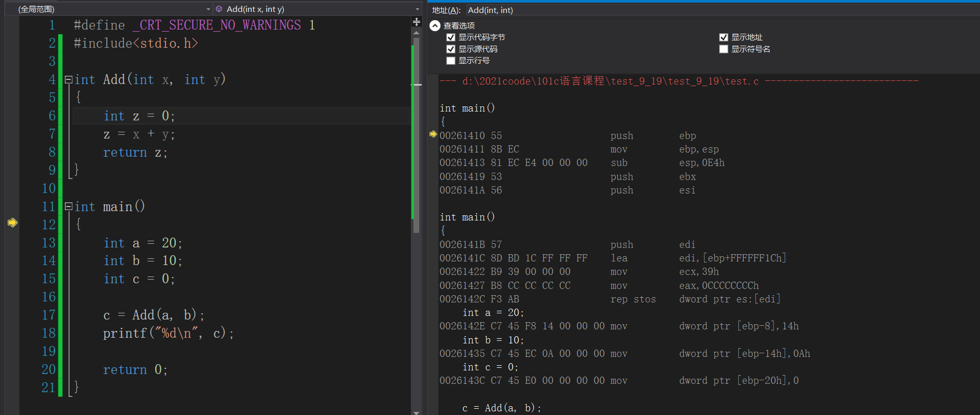Click the source file path line in disassembly

click(x=679, y=81)
